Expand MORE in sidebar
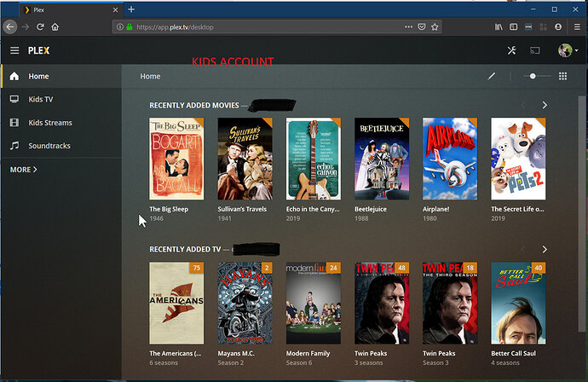Viewport: 588px width, 382px height. click(24, 170)
